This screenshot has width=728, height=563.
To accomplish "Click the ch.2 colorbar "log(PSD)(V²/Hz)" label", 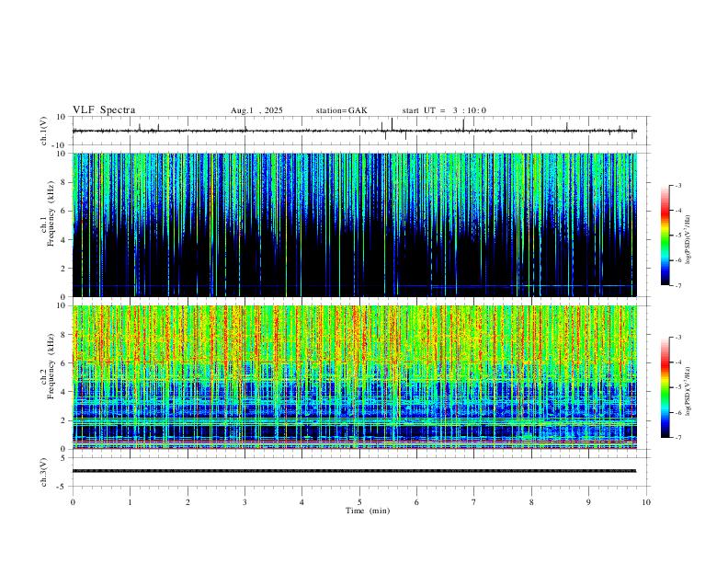I will click(x=688, y=392).
